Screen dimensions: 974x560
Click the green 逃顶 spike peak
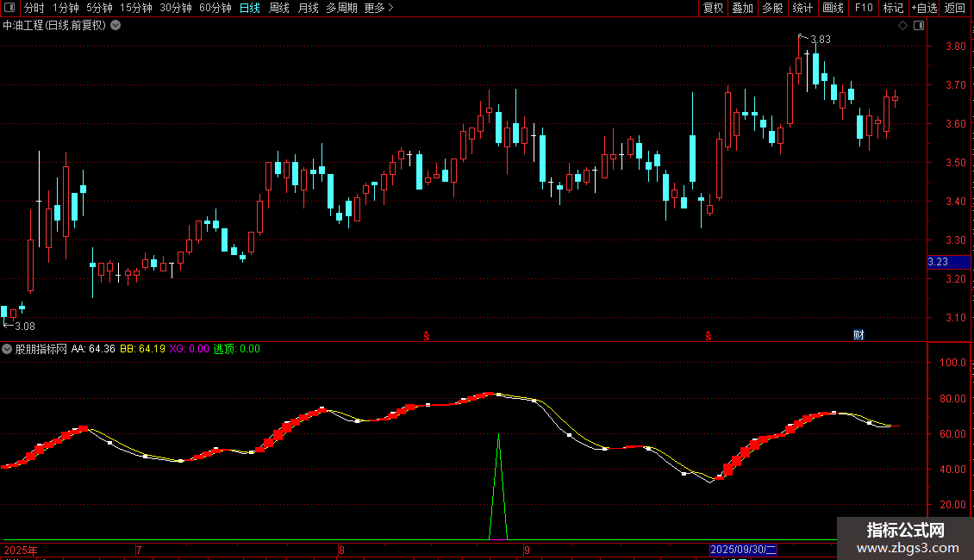[x=498, y=434]
